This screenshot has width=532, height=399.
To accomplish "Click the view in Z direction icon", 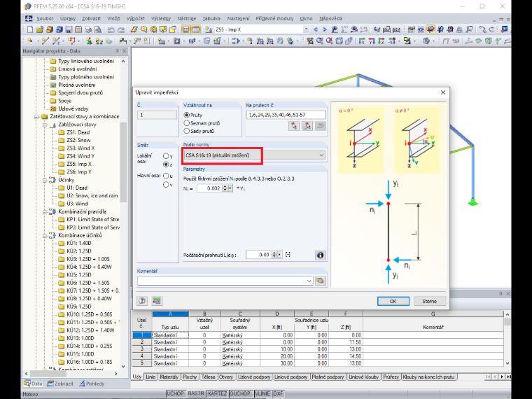I will 381,41.
